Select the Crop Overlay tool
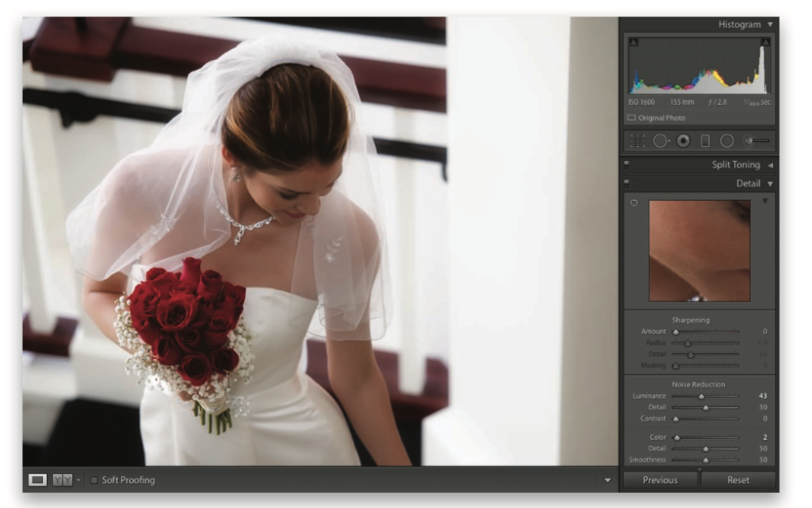Image resolution: width=812 pixels, height=508 pixels. coord(638,140)
